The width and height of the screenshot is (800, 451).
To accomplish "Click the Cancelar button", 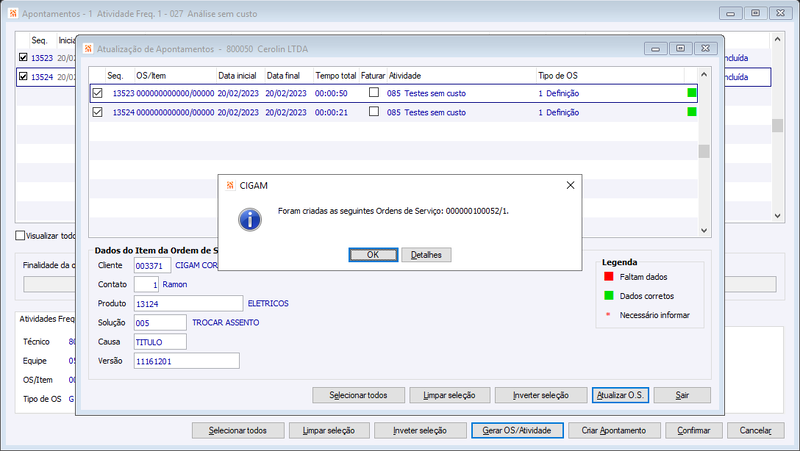I will pos(756,431).
